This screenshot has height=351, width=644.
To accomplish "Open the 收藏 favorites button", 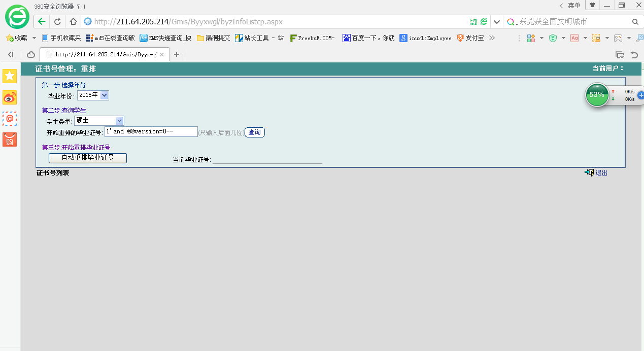I will (x=17, y=38).
